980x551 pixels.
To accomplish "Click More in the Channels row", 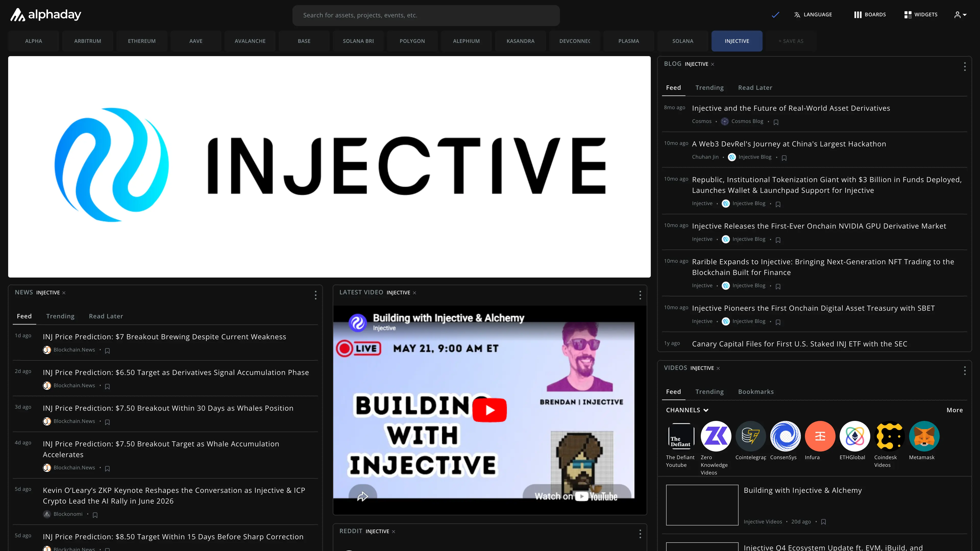I will (x=954, y=410).
